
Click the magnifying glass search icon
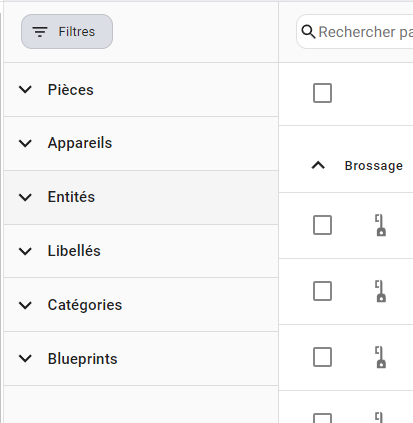point(308,32)
